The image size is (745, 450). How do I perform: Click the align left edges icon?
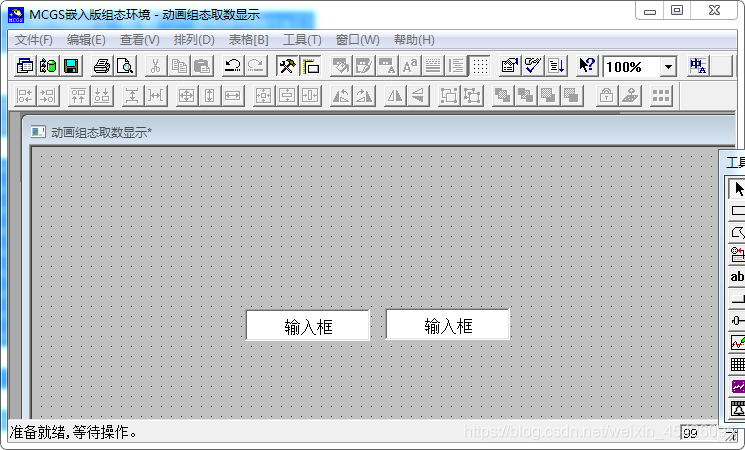25,96
